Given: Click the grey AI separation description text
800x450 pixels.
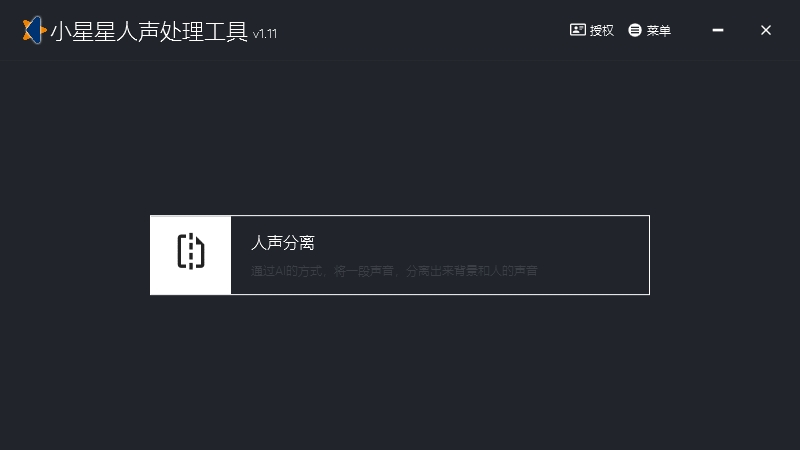Looking at the screenshot, I should click(394, 271).
